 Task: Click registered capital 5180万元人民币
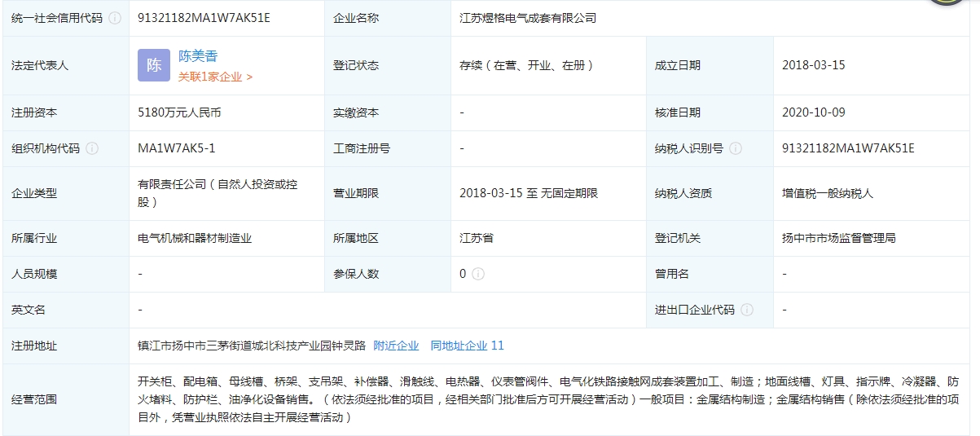click(x=179, y=112)
